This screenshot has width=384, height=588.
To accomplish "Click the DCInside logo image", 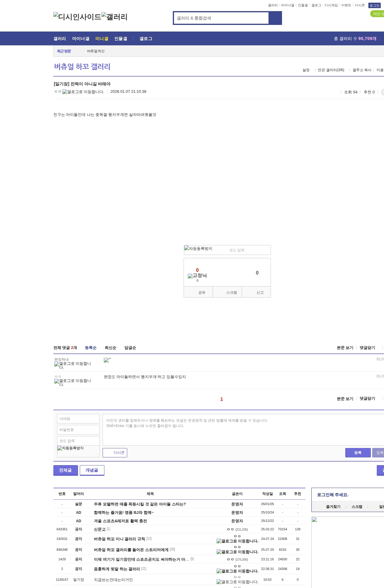I will (77, 17).
